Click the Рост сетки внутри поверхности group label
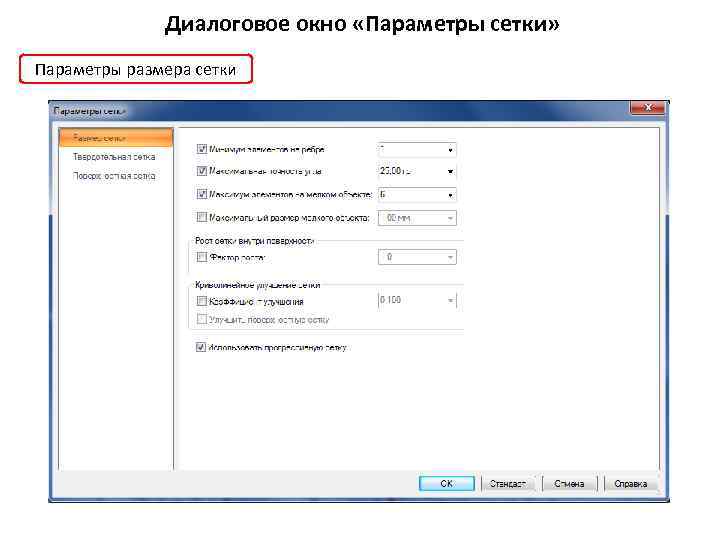This screenshot has height=540, width=720. click(254, 241)
